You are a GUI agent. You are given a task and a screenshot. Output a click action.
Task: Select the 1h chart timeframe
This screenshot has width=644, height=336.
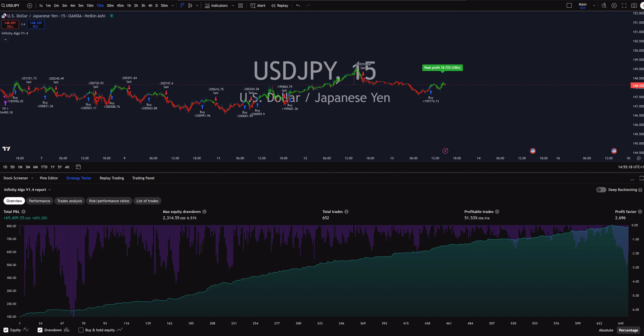point(129,5)
